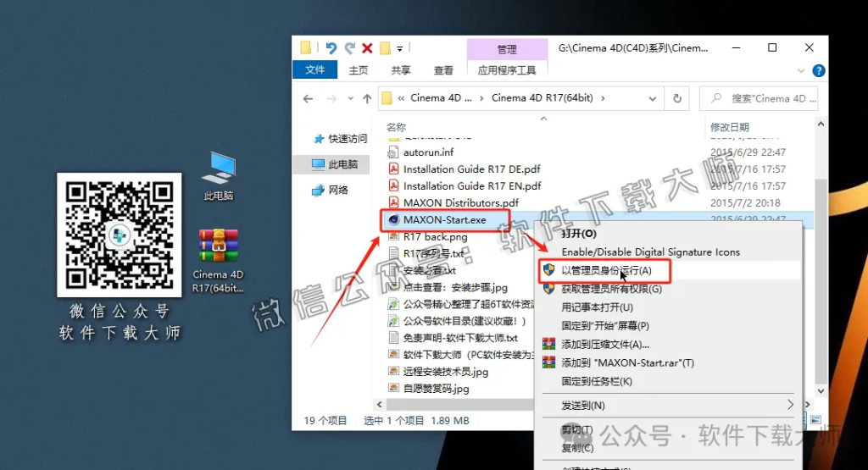Choose Enable/Disable Digital Signature Icons
The height and width of the screenshot is (470, 868).
(650, 252)
